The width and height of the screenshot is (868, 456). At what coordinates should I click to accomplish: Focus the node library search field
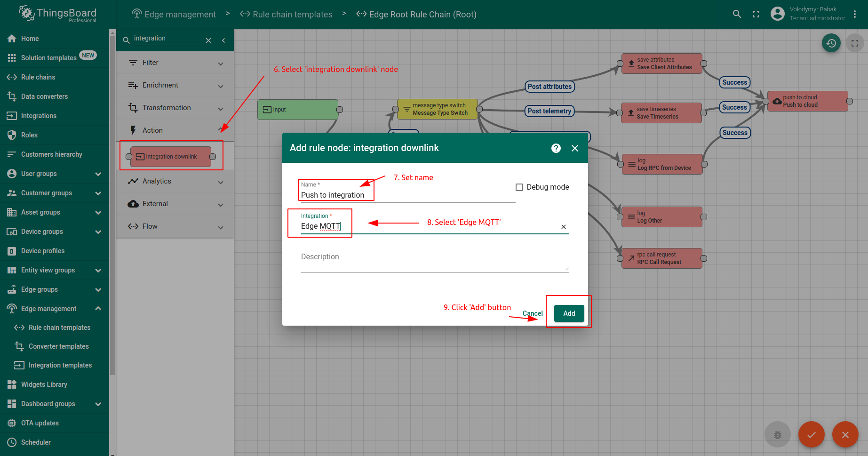point(167,39)
